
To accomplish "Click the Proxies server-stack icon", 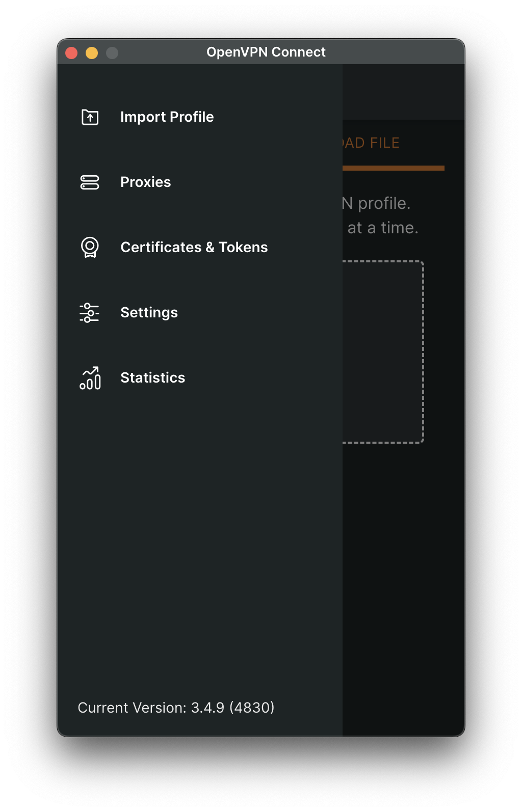I will (x=90, y=182).
